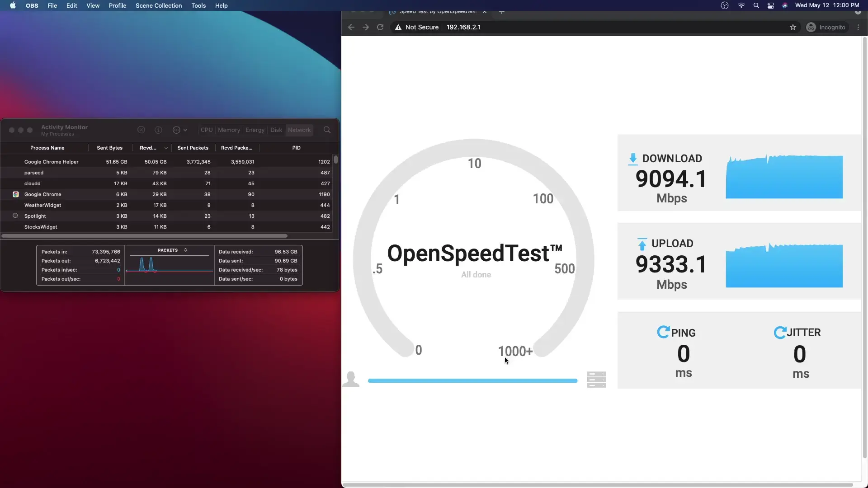Open Chrome's three-dot menu
This screenshot has width=868, height=488.
[x=859, y=27]
